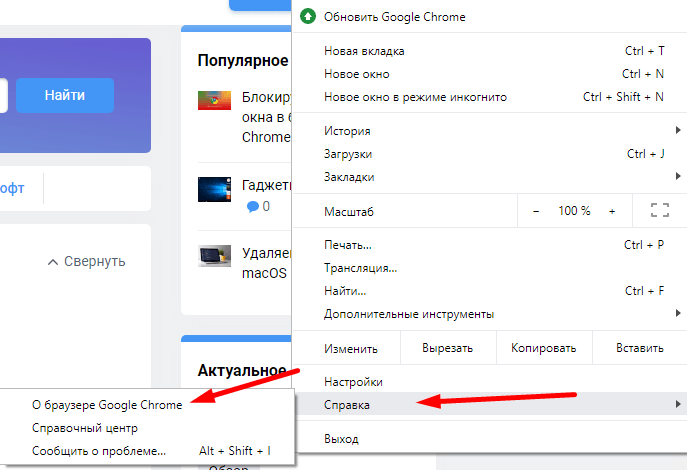687x470 pixels.
Task: Open the Справка submenu item
Action: tap(489, 405)
